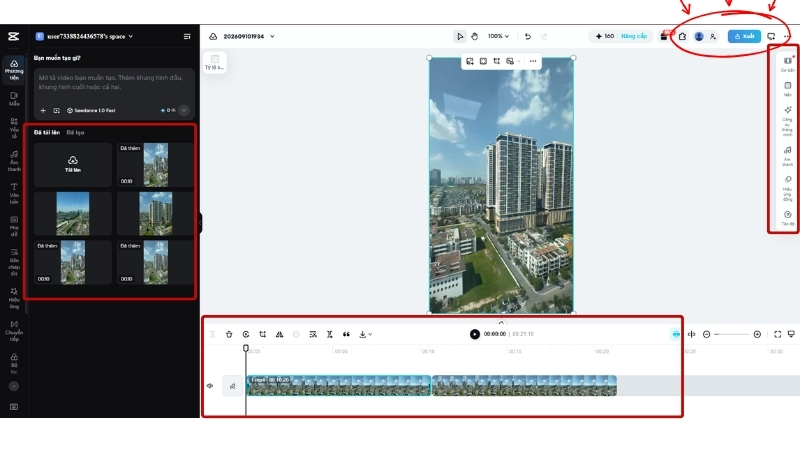Open the Hiệu ứng động animation settings
Screen dimensions: 800x450
(787, 188)
